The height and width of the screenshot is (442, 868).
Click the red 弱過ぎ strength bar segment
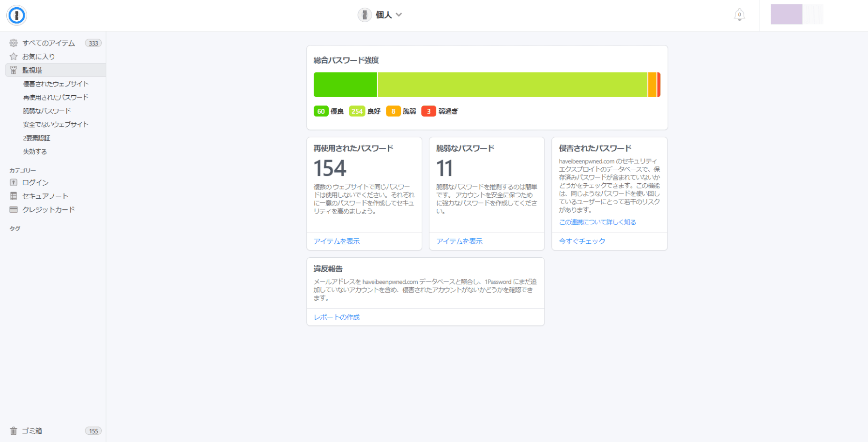(659, 85)
